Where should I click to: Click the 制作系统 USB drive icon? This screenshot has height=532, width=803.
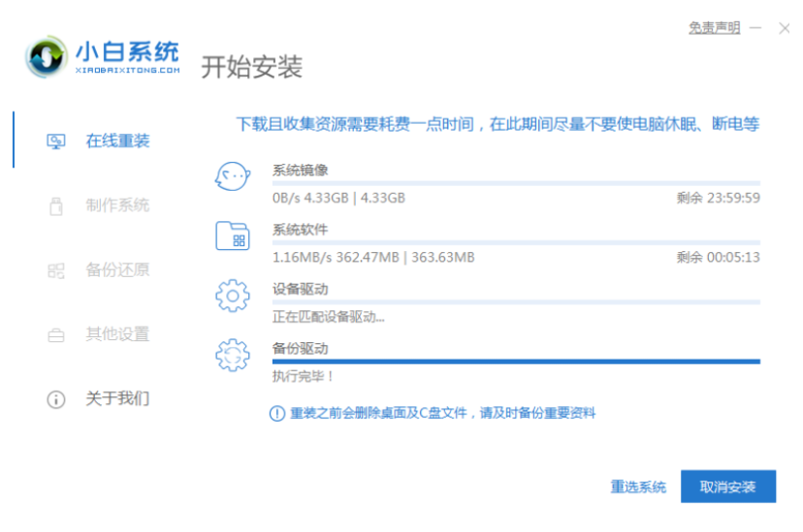tap(56, 205)
